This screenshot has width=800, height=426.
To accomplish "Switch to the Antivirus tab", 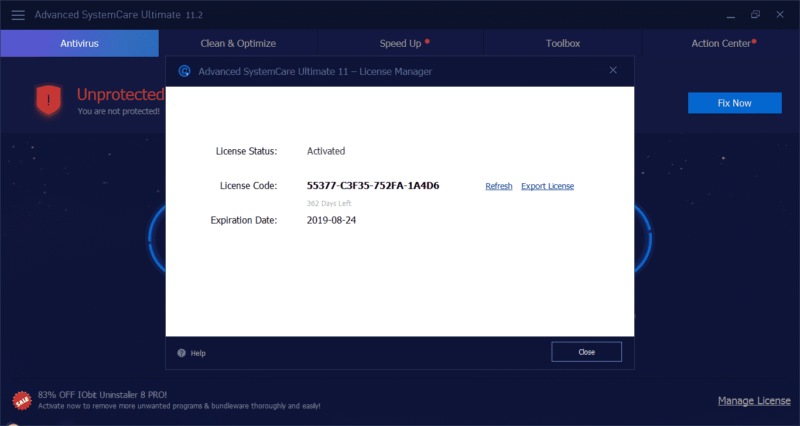I will (x=80, y=43).
